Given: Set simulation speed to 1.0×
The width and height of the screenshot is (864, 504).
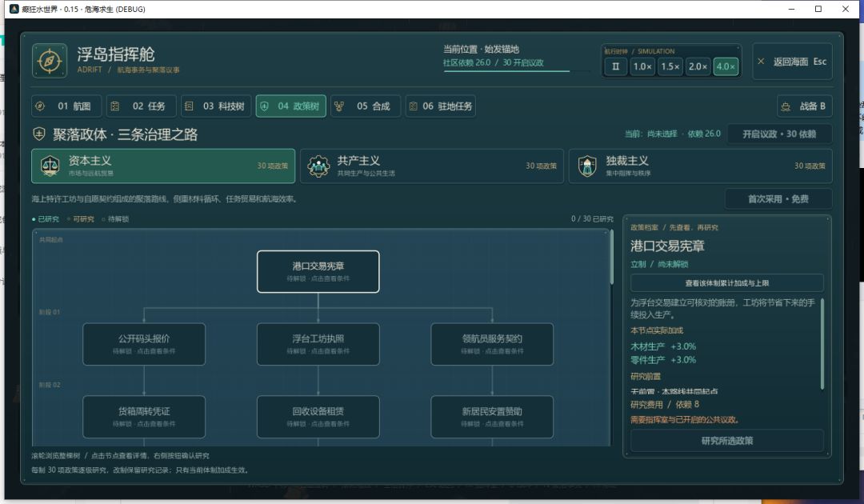Looking at the screenshot, I should pyautogui.click(x=642, y=66).
